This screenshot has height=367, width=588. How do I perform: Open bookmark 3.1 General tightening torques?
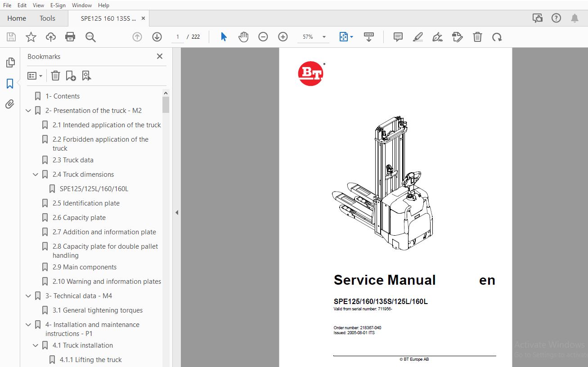(98, 310)
